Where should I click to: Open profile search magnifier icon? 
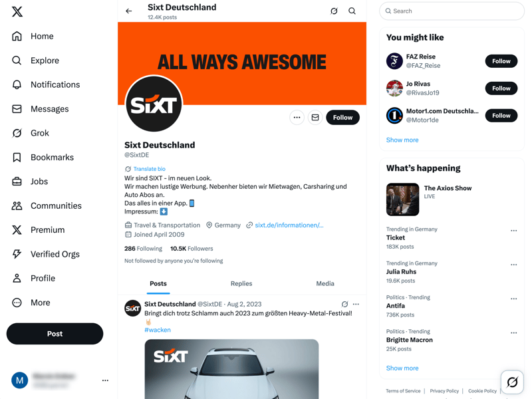[x=352, y=11]
